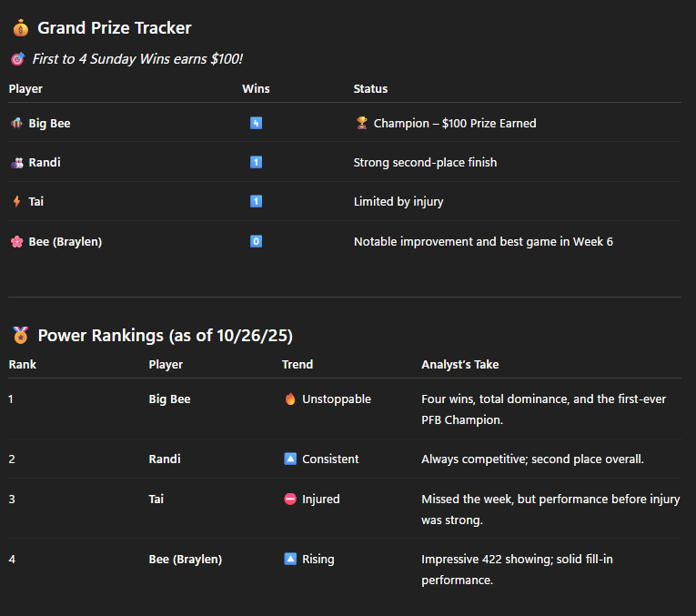The image size is (696, 616).
Task: Click the blue 0 wins badge for Bee (Braylen)
Action: point(256,241)
